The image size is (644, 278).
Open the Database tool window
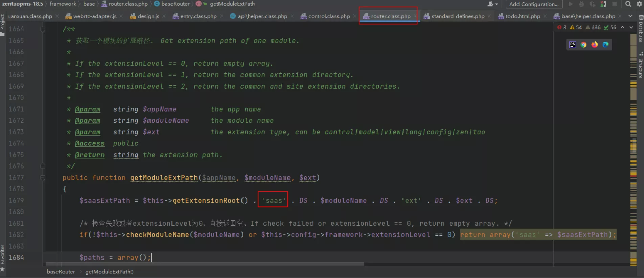click(x=641, y=29)
